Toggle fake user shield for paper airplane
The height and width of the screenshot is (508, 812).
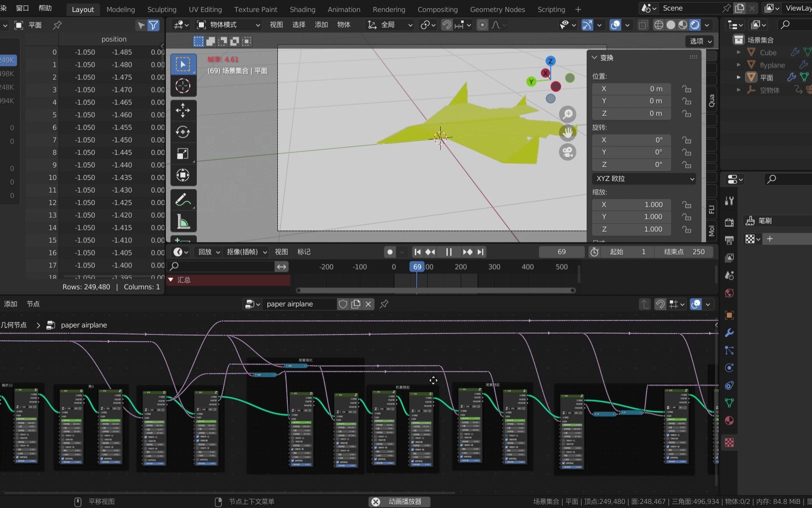[343, 304]
